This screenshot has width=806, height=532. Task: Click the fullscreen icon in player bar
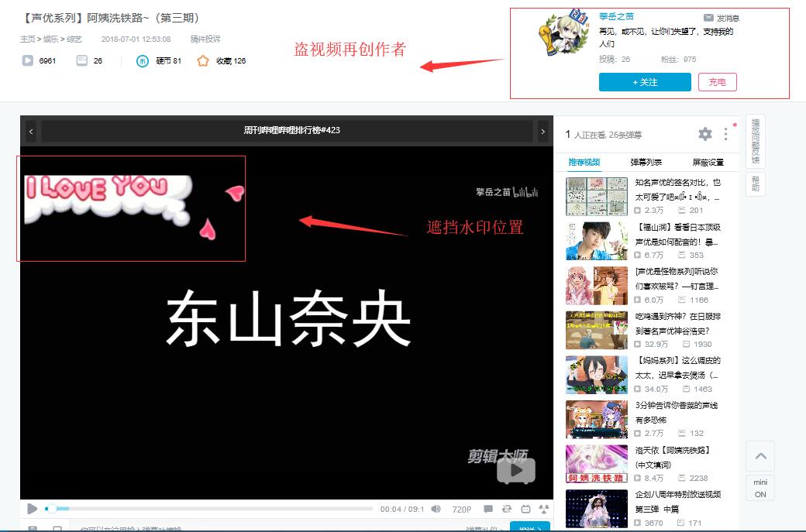[x=544, y=508]
